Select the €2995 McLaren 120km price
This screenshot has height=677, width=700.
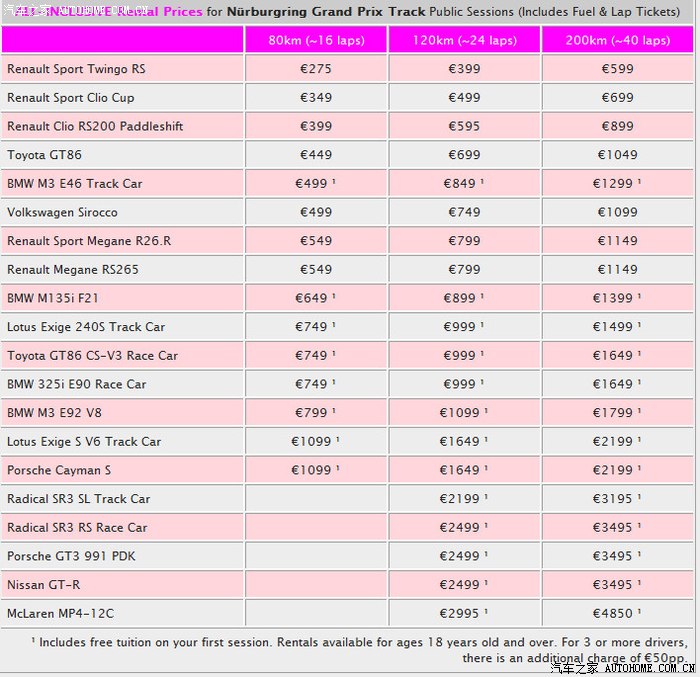[464, 613]
